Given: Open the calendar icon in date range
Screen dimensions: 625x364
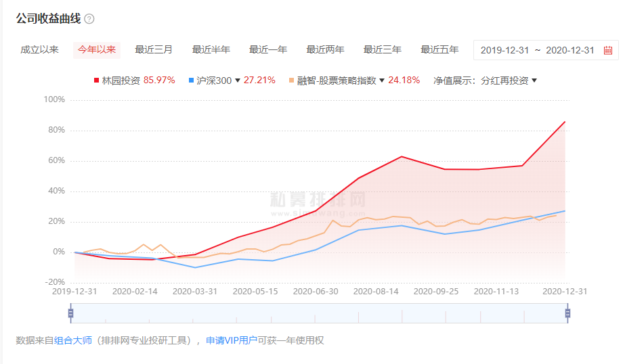Looking at the screenshot, I should pos(607,50).
